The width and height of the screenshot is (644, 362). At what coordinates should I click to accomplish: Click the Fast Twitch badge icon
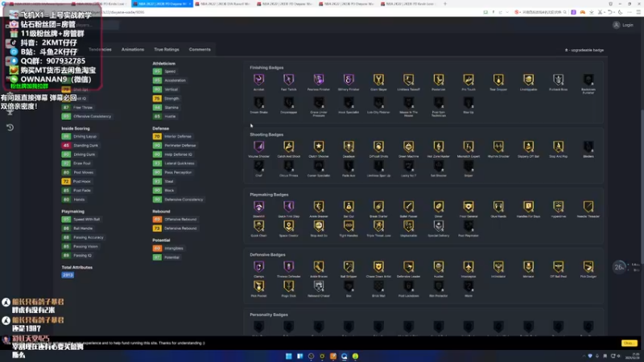289,79
